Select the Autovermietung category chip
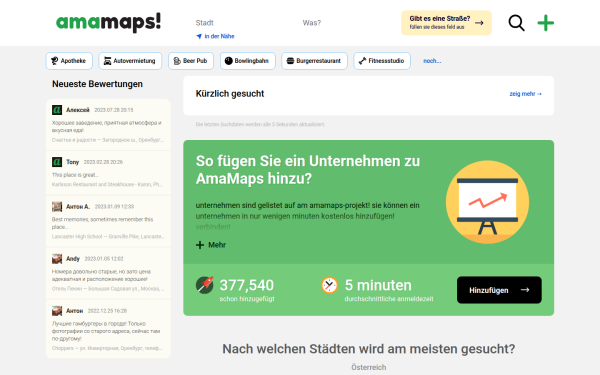 pyautogui.click(x=130, y=61)
